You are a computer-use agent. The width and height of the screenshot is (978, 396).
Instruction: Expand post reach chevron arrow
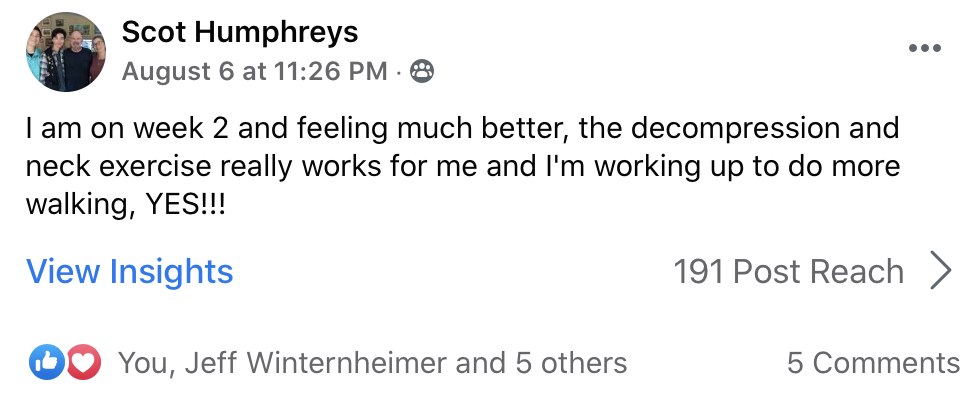[941, 271]
